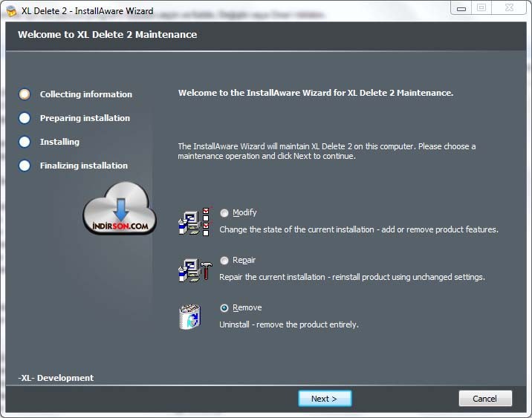Click the Installing step indicator
The width and height of the screenshot is (532, 418).
point(25,142)
